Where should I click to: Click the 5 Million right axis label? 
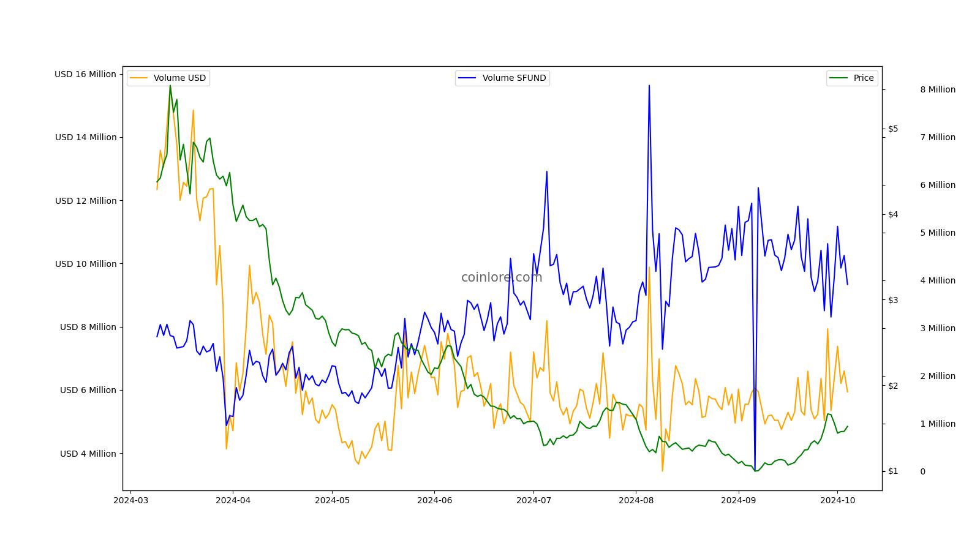click(x=938, y=233)
